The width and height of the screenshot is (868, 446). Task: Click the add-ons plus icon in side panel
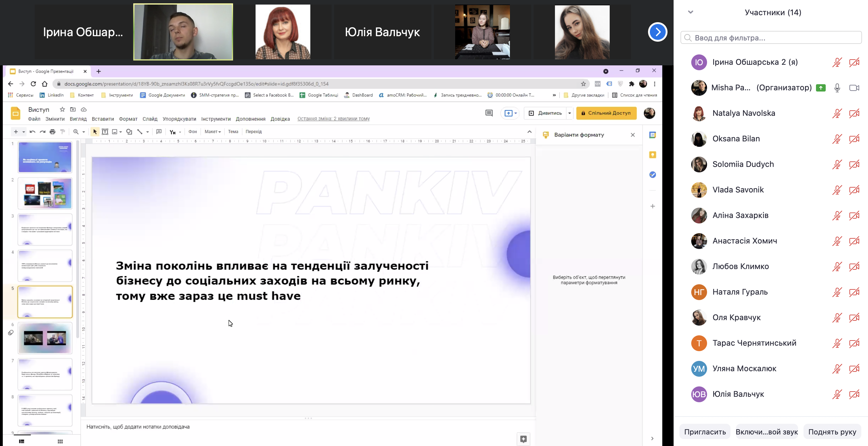[x=653, y=206]
